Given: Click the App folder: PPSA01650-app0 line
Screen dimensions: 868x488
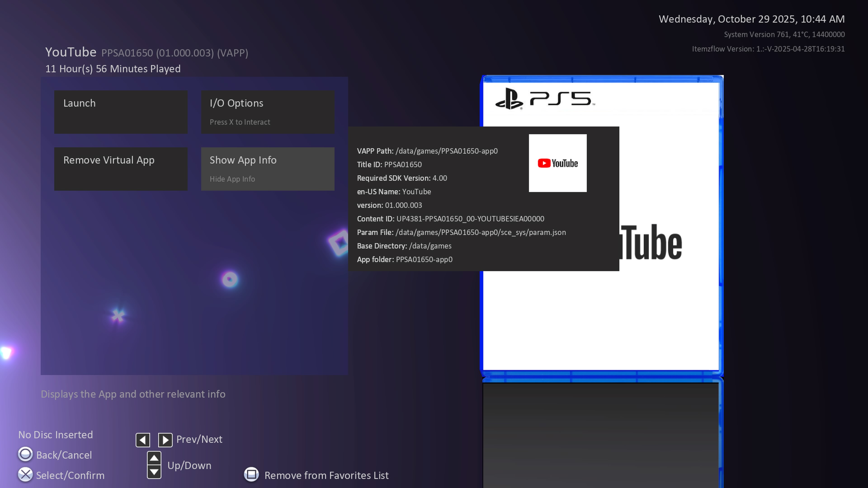Looking at the screenshot, I should point(405,259).
